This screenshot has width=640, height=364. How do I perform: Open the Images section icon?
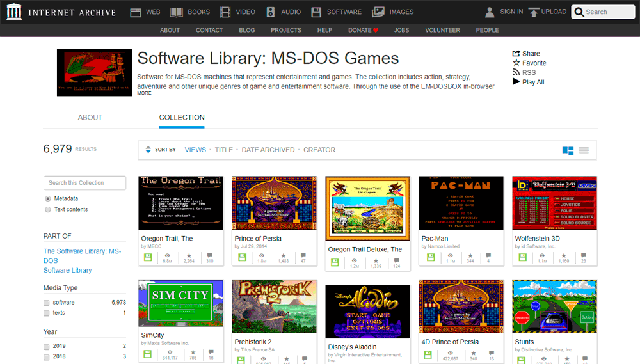[x=378, y=12]
